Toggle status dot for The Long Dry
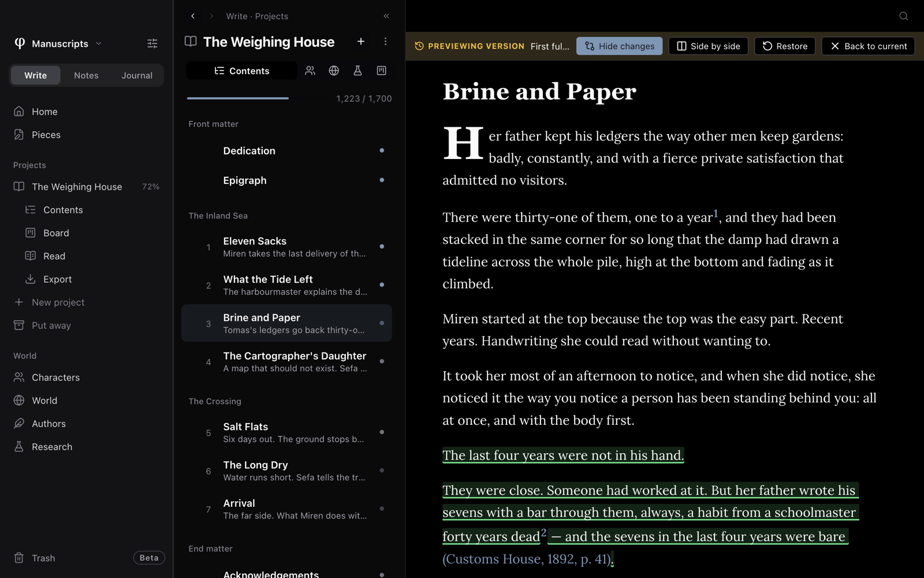Screen dimensions: 924x578 click(382, 470)
